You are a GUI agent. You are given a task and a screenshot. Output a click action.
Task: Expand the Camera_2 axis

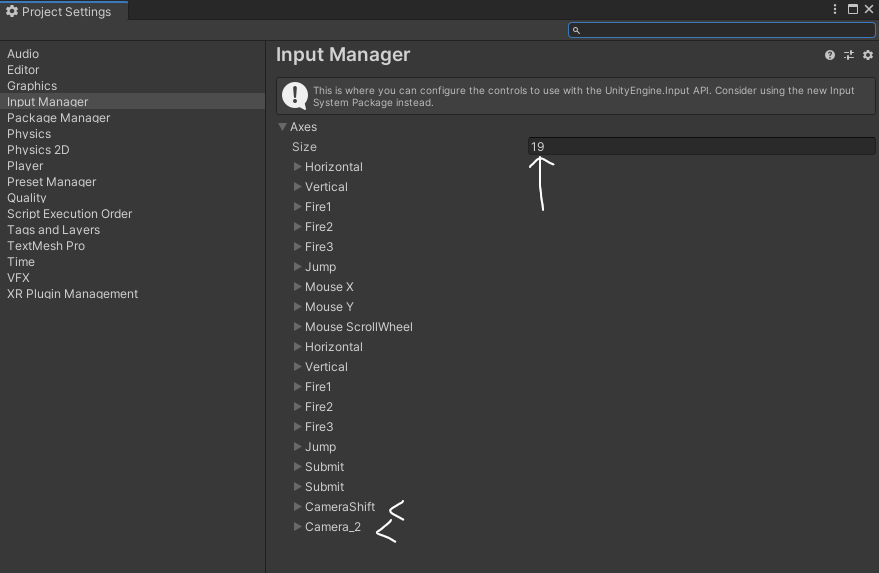298,527
